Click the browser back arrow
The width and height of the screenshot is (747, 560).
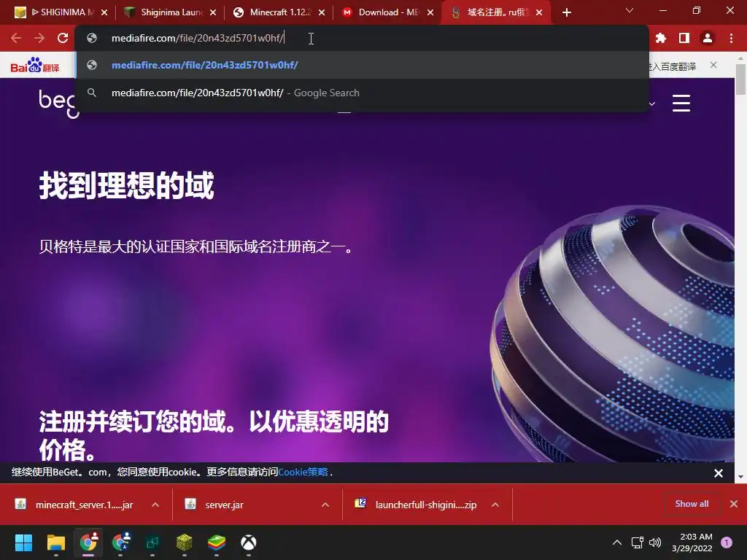coord(16,38)
